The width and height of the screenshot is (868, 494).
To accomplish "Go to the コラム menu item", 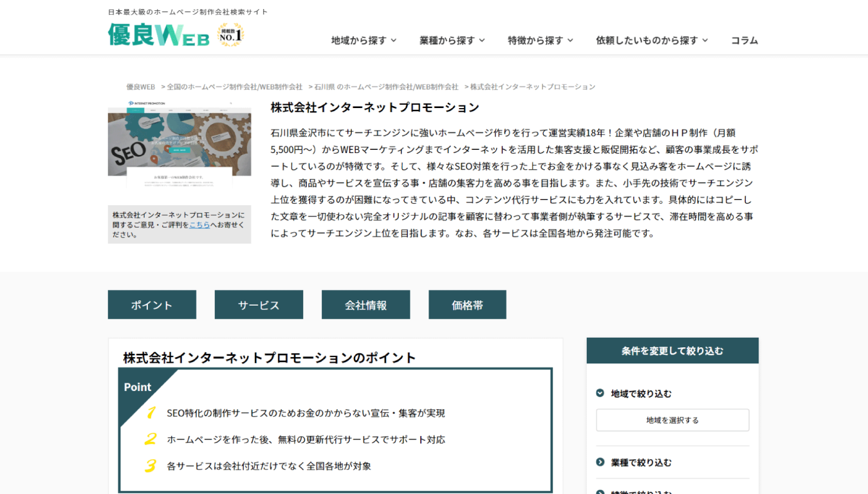I will (x=744, y=40).
